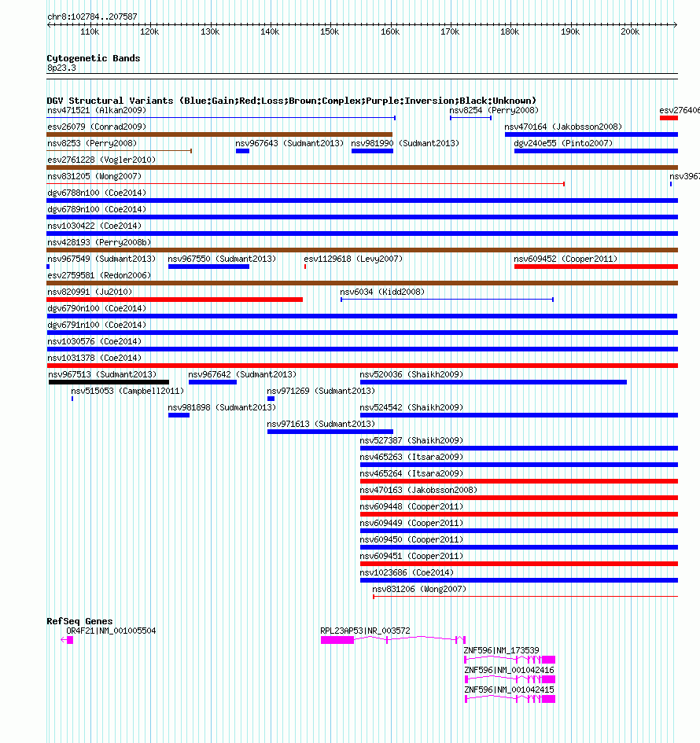Select nsv967643 (Sudmant2013) variant label
The width and height of the screenshot is (700, 743).
[289, 144]
